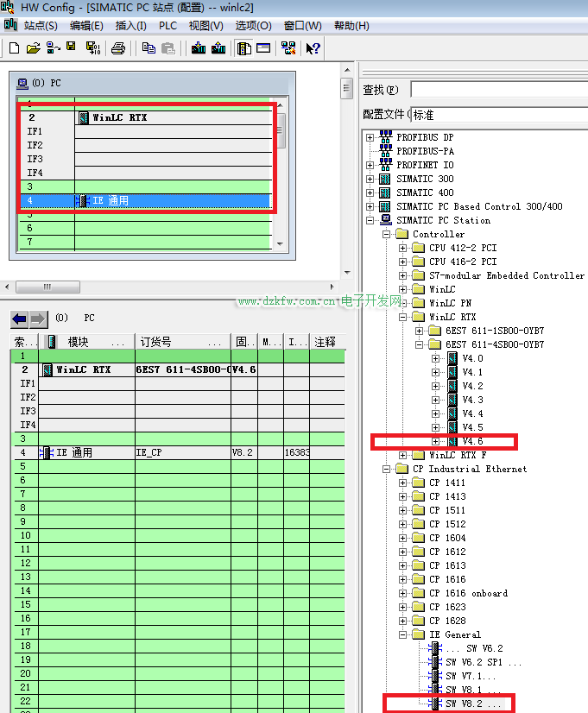Select the WinLC RTX row in detail table
Image resolution: width=588 pixels, height=713 pixels.
point(83,369)
